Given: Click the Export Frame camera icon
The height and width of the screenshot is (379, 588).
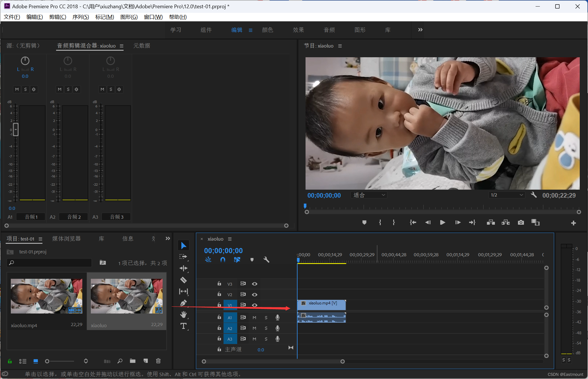Looking at the screenshot, I should (x=521, y=222).
